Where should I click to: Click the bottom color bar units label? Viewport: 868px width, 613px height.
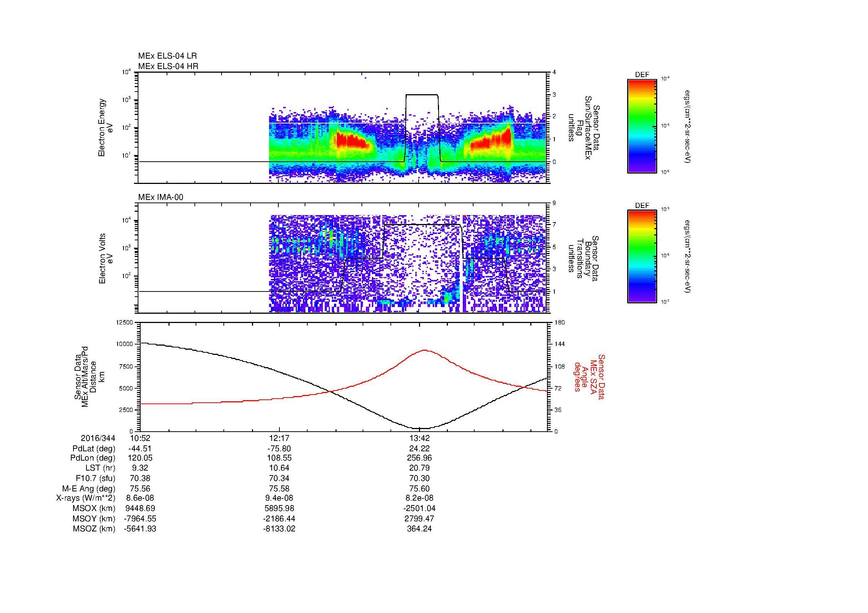pyautogui.click(x=688, y=257)
